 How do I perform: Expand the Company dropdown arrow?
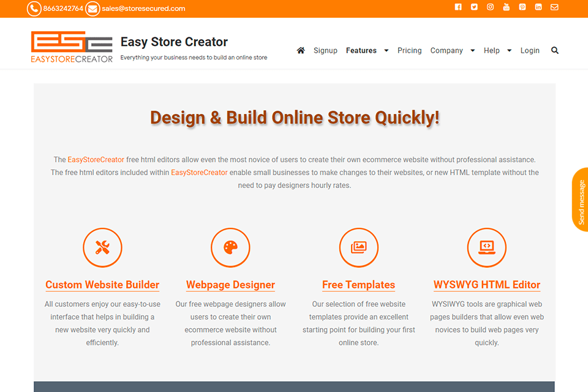coord(472,51)
